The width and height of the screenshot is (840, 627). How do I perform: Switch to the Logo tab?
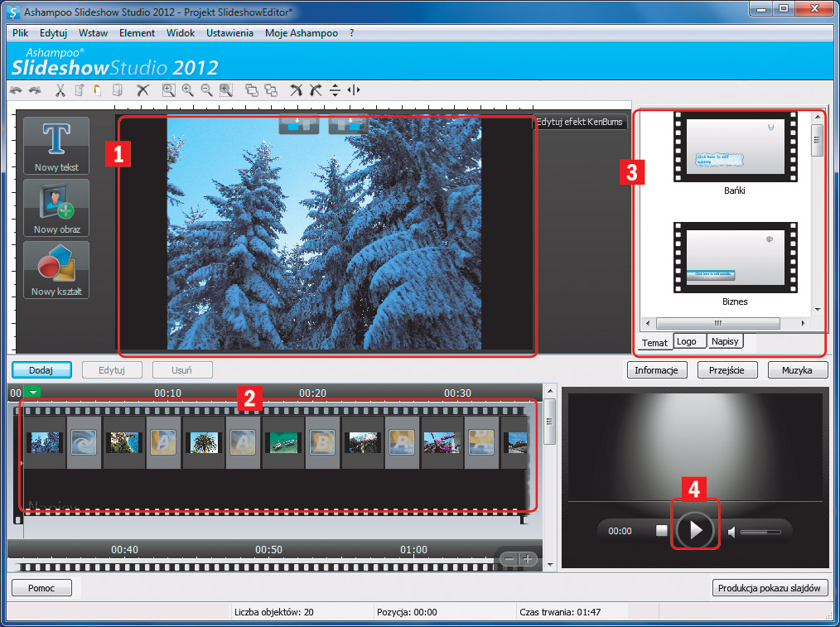pos(687,341)
